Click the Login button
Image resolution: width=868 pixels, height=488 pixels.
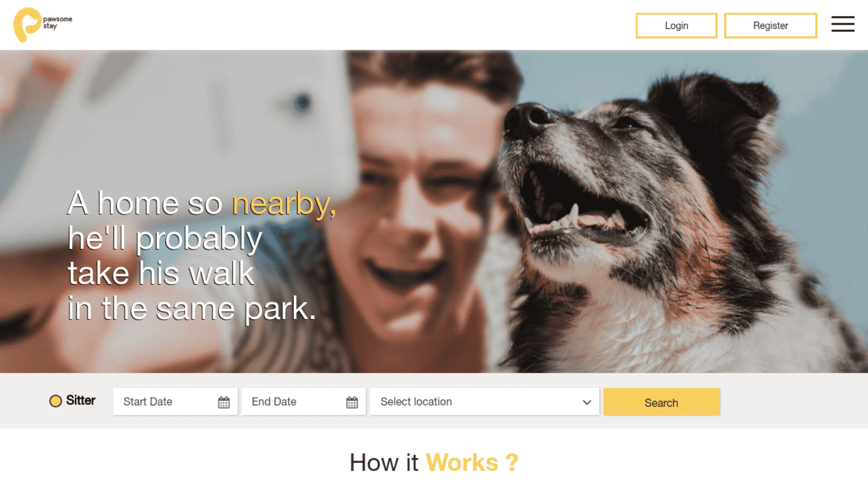tap(676, 26)
